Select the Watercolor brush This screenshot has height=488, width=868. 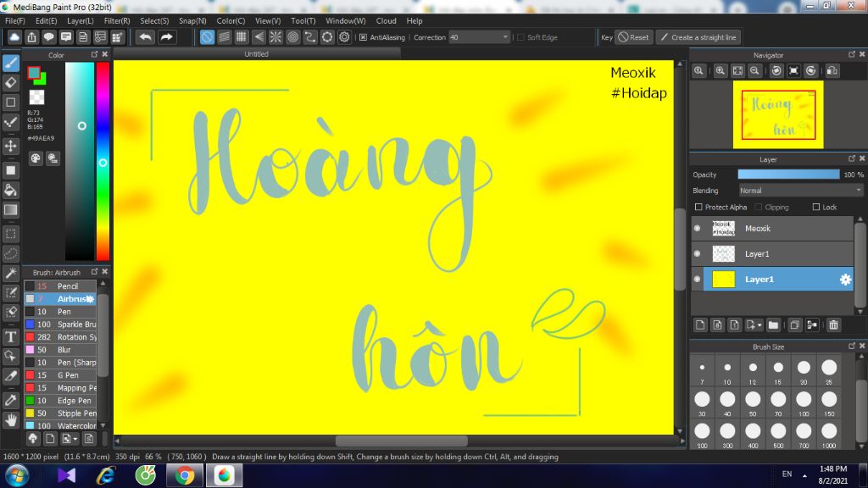click(60, 426)
